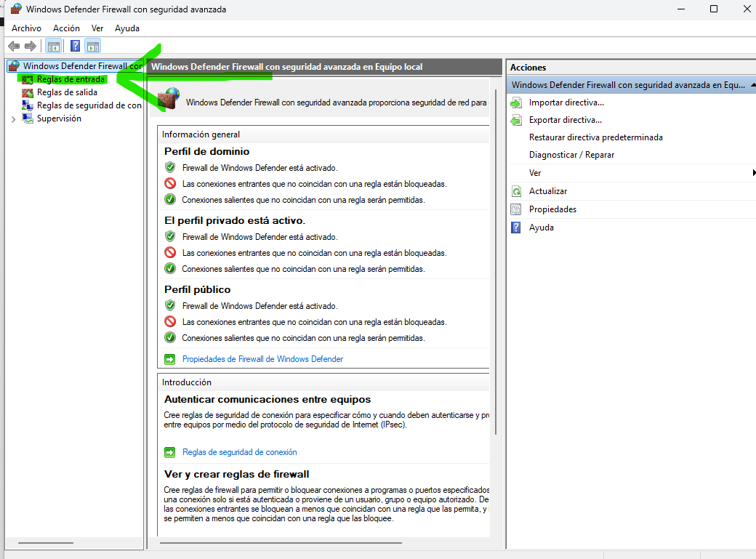Open the Acción menu
This screenshot has height=559, width=756.
point(67,28)
